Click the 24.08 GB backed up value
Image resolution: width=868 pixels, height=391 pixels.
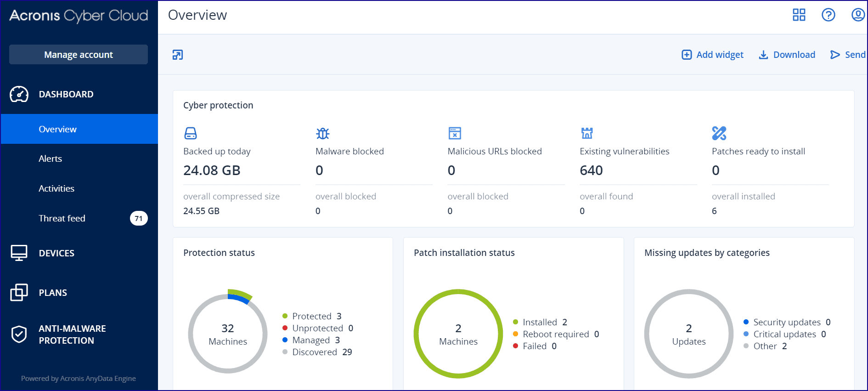(x=212, y=170)
